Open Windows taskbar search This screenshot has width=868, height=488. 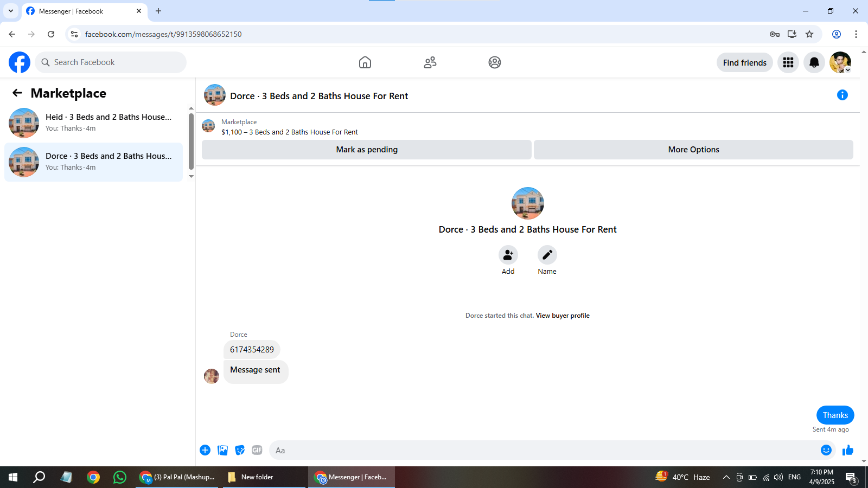tap(39, 477)
